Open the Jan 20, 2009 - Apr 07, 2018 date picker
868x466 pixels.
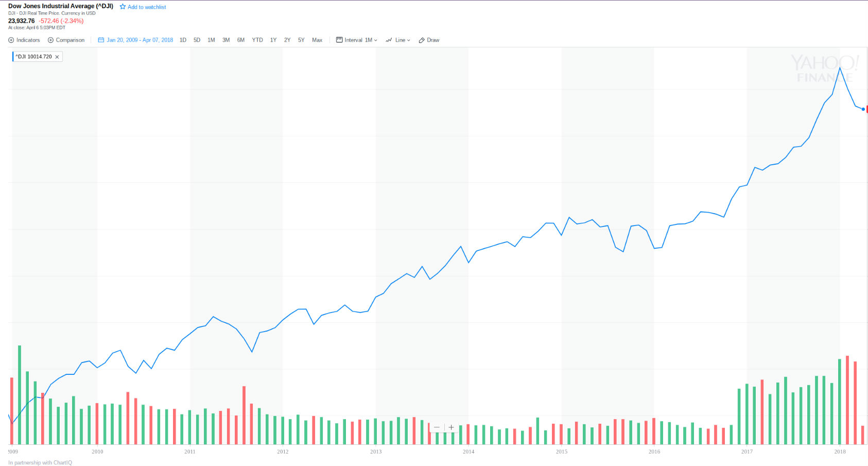140,40
